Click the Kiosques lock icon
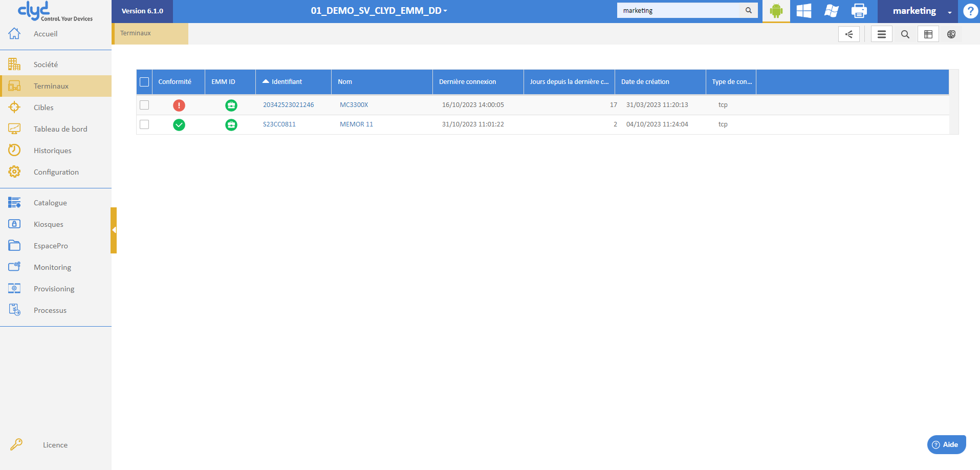Viewport: 980px width, 470px height. (14, 224)
